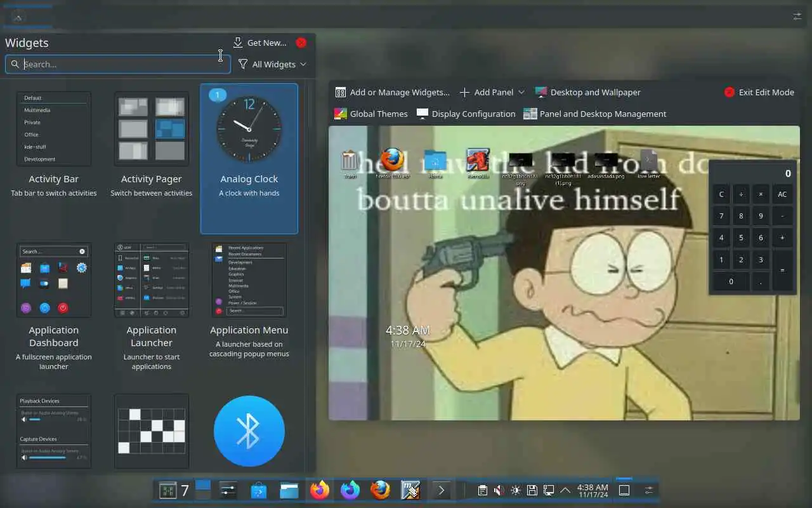Image resolution: width=812 pixels, height=508 pixels.
Task: Click calculator equals button
Action: 782,271
